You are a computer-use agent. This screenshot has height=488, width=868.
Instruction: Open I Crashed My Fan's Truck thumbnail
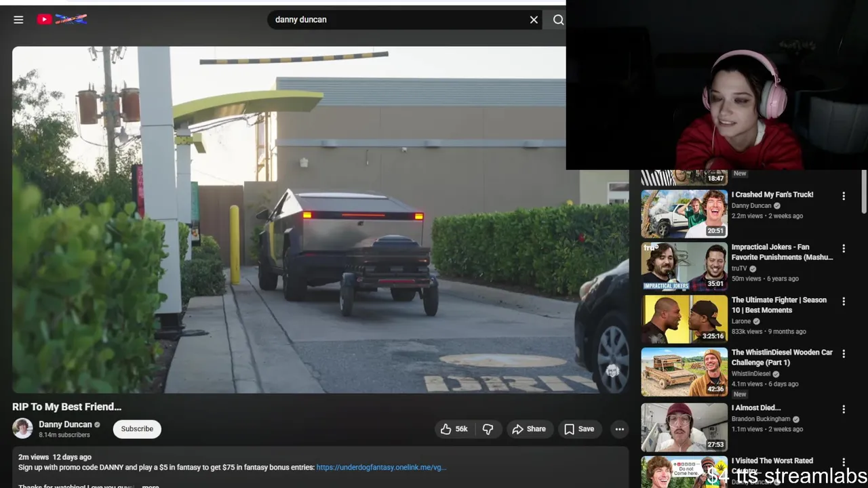pyautogui.click(x=684, y=214)
